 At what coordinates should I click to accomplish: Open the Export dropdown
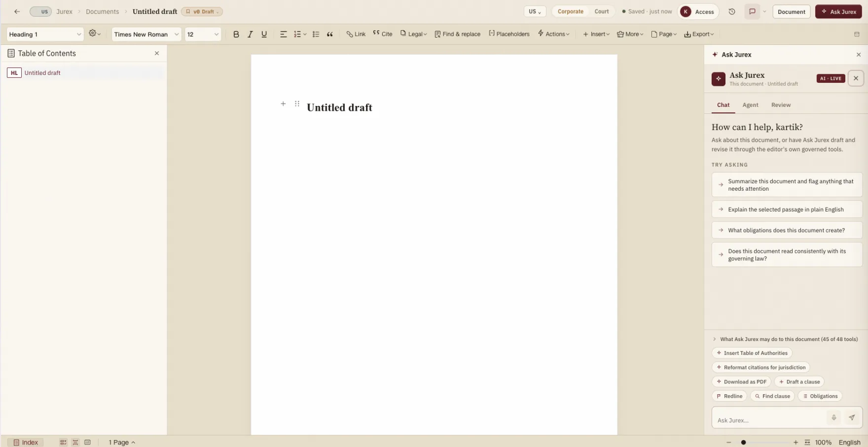[x=699, y=34]
